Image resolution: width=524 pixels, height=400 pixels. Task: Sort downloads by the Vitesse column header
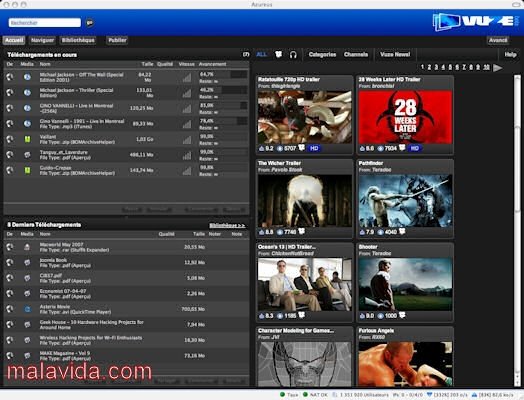point(186,64)
